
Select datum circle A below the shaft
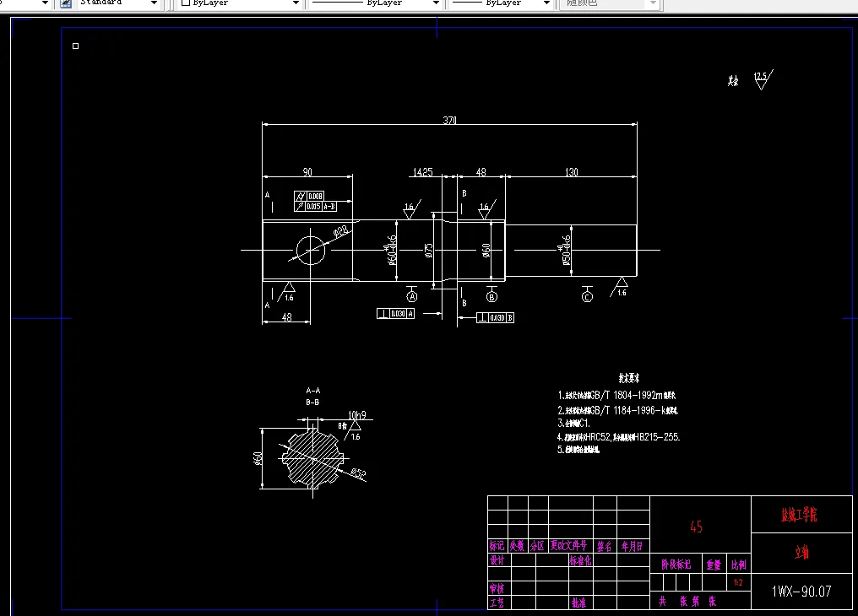(412, 297)
